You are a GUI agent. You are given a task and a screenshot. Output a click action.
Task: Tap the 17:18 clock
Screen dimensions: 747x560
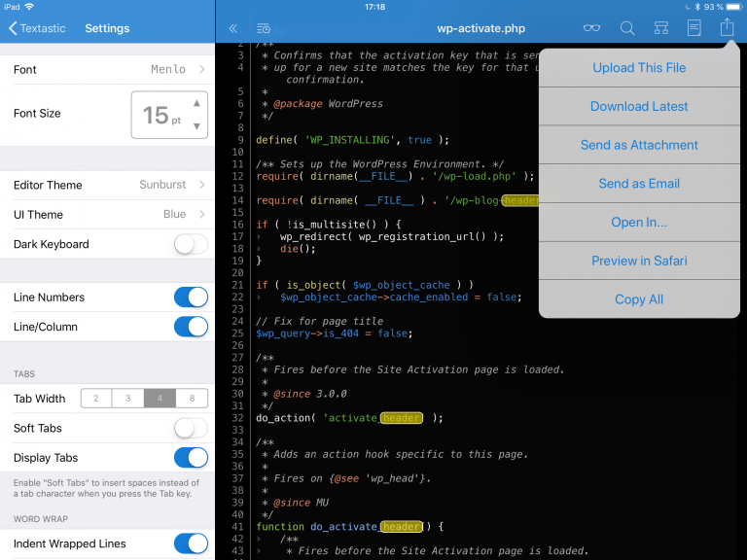point(374,7)
